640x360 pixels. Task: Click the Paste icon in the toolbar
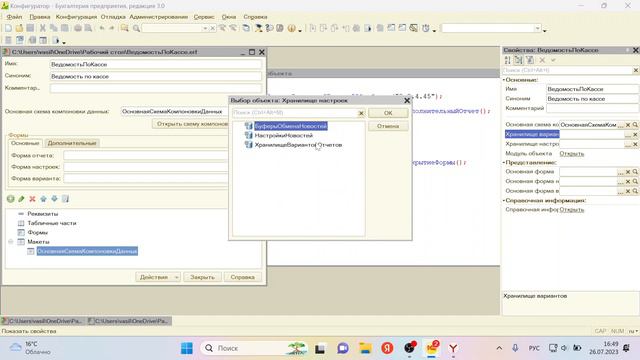[x=64, y=28]
